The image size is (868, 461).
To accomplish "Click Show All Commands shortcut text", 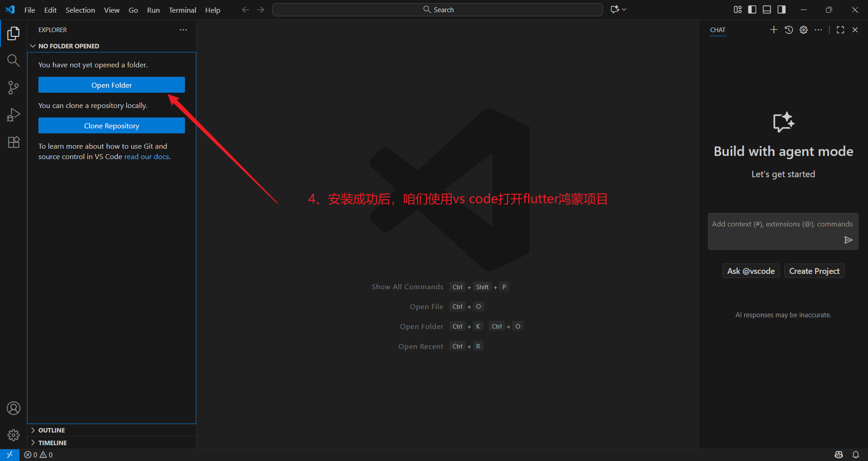I will [x=407, y=287].
